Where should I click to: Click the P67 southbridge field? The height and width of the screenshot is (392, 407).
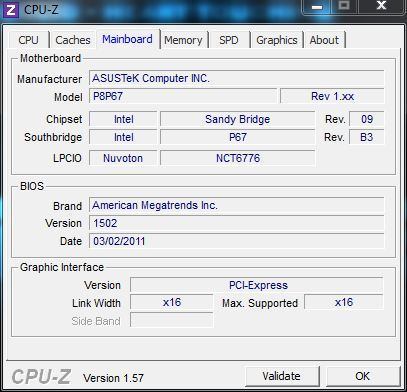pos(237,137)
